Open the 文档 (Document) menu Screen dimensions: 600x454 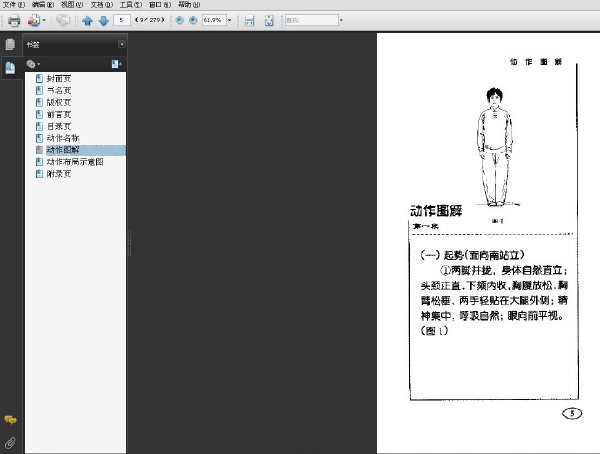tap(101, 5)
